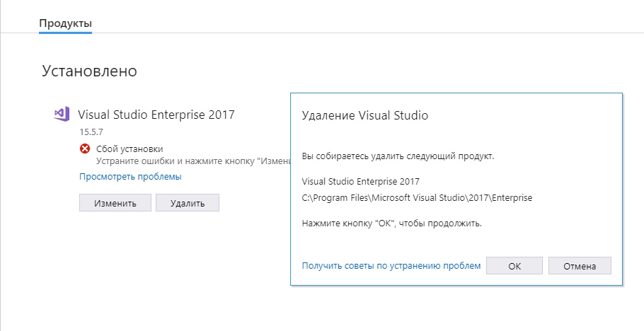Click the Установлено section heading
644x331 pixels.
[88, 71]
